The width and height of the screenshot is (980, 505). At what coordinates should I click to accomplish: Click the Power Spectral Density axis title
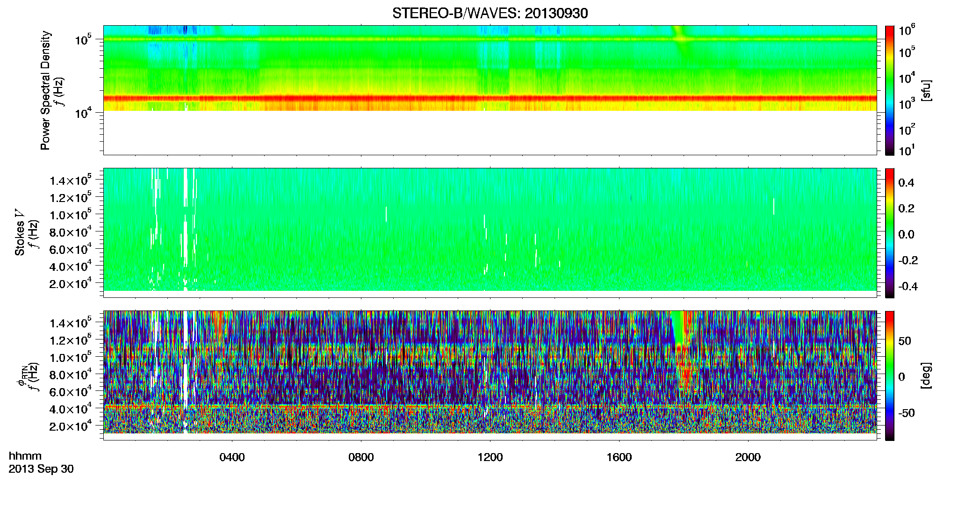45,90
